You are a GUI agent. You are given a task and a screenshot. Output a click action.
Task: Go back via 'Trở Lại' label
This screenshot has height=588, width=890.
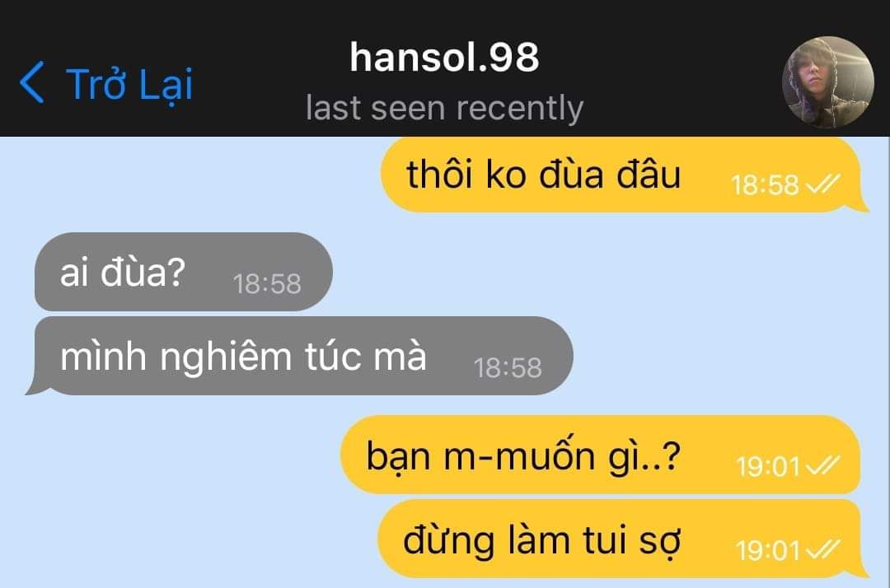pyautogui.click(x=129, y=85)
